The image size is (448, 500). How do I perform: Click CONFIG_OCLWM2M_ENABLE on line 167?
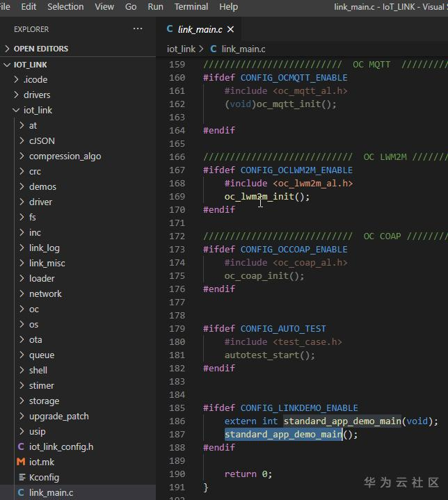coord(296,170)
